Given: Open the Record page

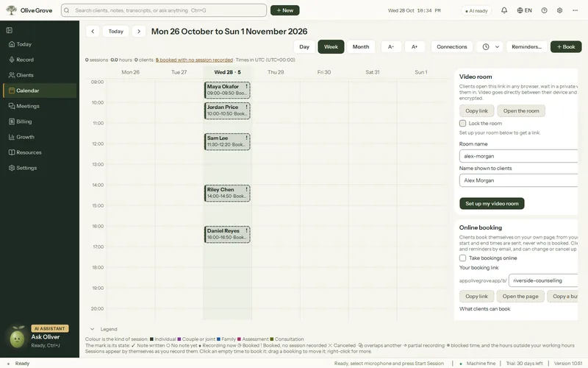Looking at the screenshot, I should tap(40, 60).
